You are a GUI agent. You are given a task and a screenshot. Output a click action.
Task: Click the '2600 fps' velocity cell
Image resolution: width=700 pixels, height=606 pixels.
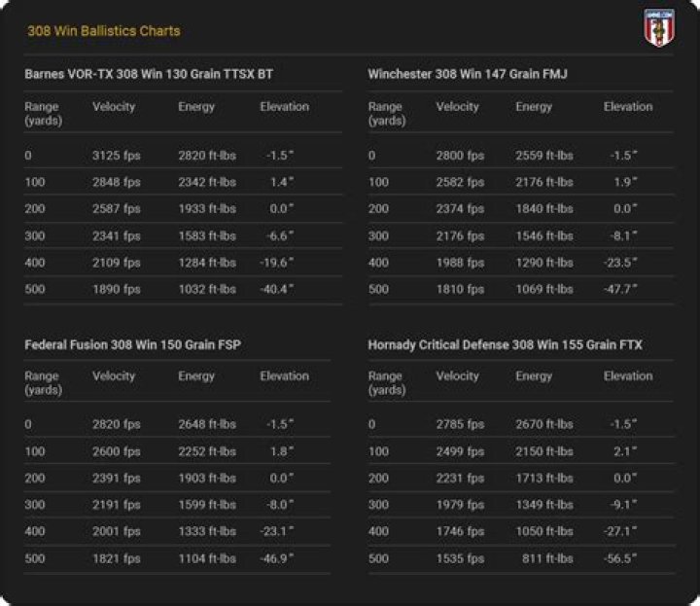click(117, 451)
